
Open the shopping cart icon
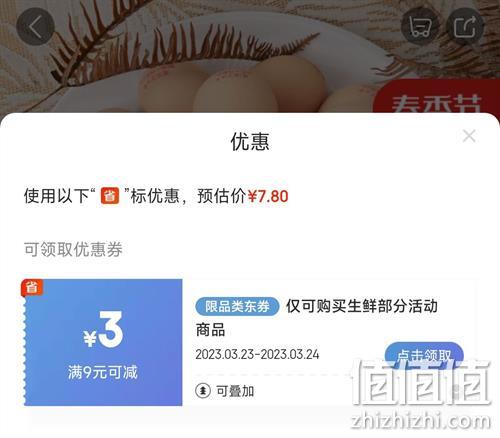(420, 27)
